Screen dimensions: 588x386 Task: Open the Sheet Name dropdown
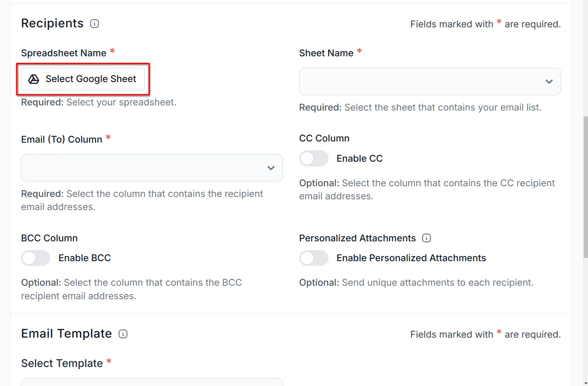(x=430, y=82)
